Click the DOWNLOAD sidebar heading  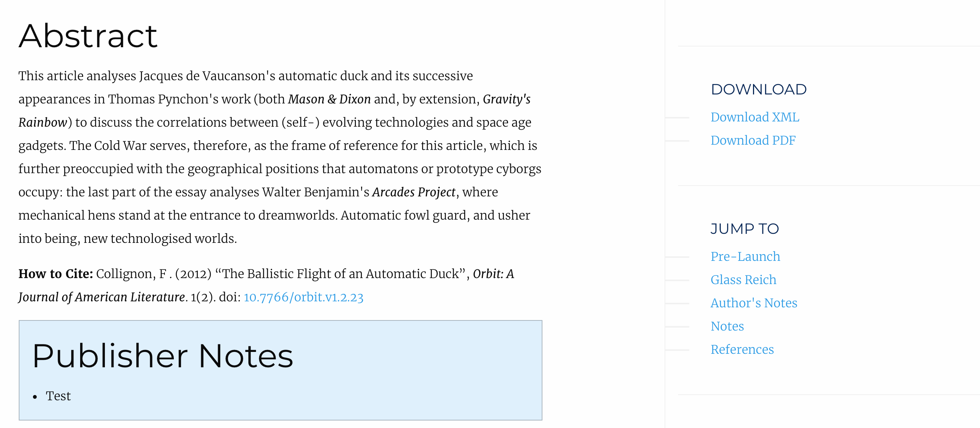coord(759,90)
